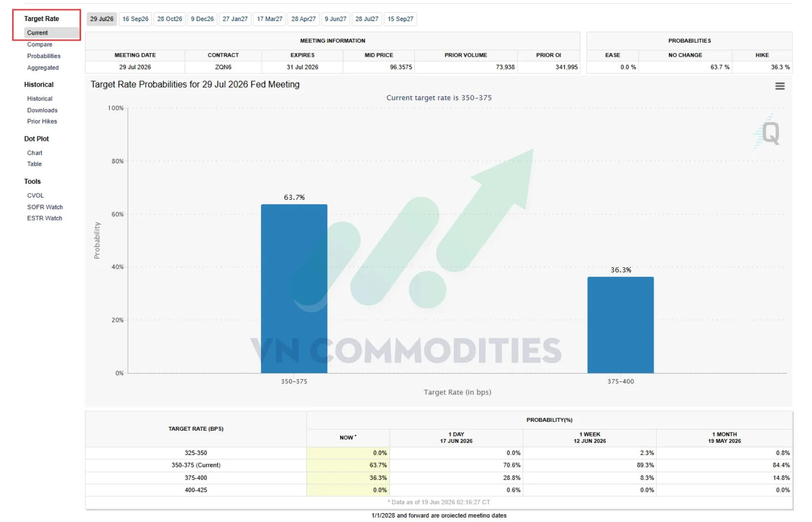The width and height of the screenshot is (812, 522).
Task: Click the Ease probability 0.0 % cell
Action: coord(613,67)
